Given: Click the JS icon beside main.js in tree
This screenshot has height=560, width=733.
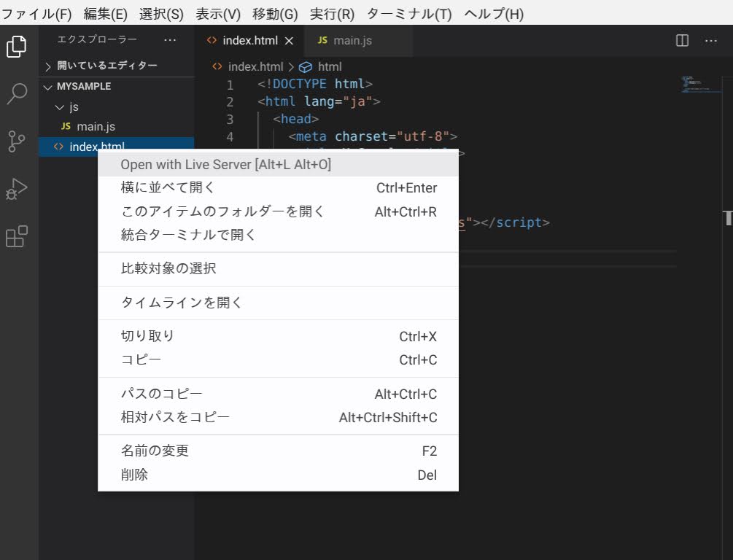Looking at the screenshot, I should pyautogui.click(x=66, y=126).
